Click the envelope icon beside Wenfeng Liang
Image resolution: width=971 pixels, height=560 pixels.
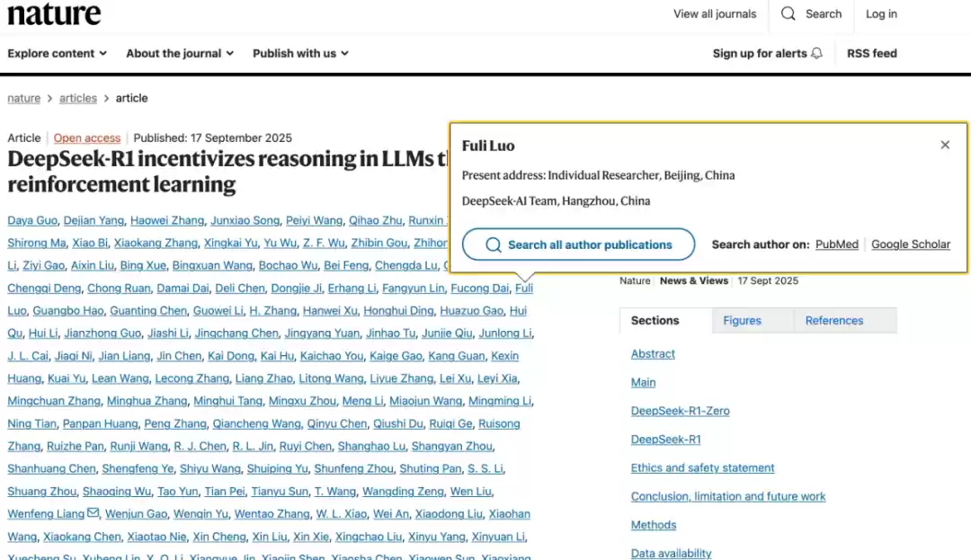coord(93,513)
